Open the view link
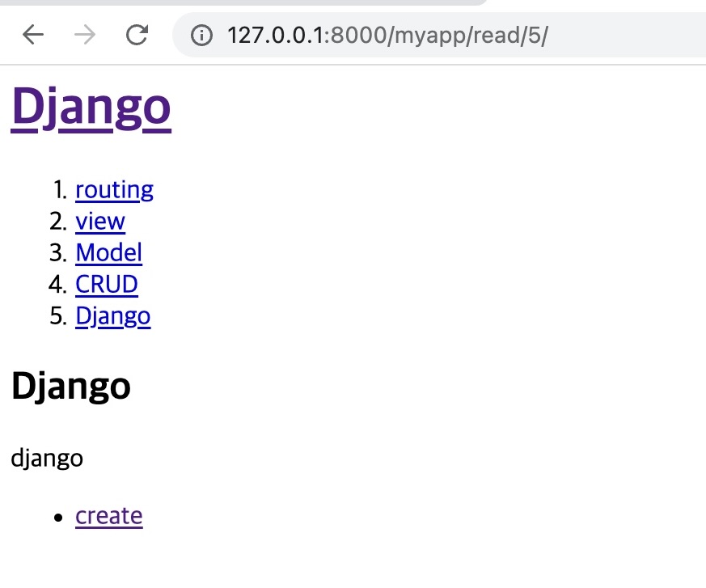The image size is (706, 588). click(100, 222)
